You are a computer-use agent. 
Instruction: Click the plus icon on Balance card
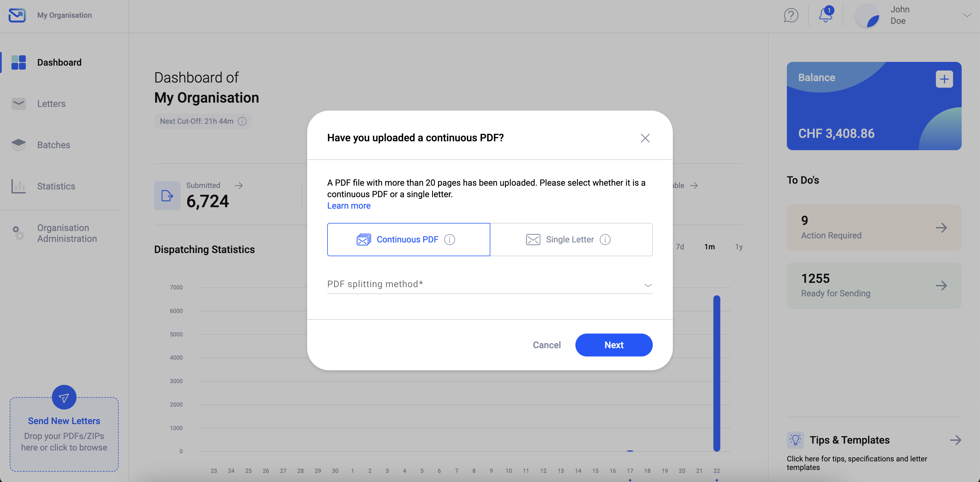point(944,79)
